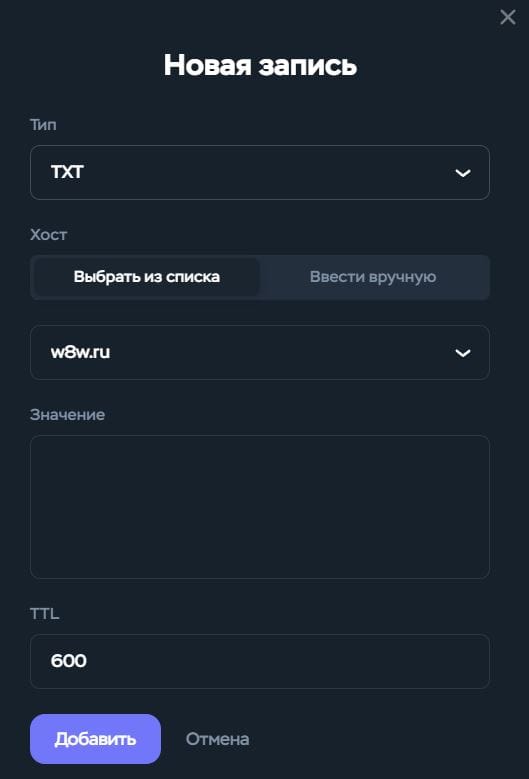This screenshot has height=779, width=529.
Task: Click the chevron arrow beside w8w.ru
Action: pos(462,353)
